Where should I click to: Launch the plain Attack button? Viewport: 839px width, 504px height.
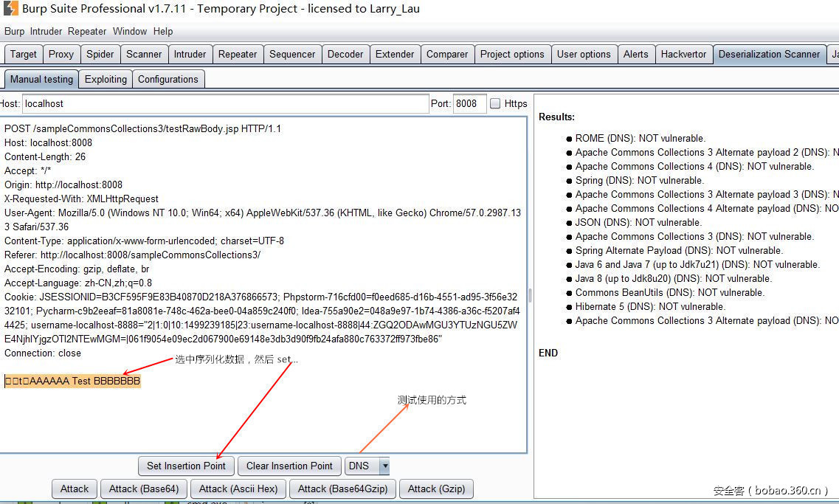coord(75,489)
